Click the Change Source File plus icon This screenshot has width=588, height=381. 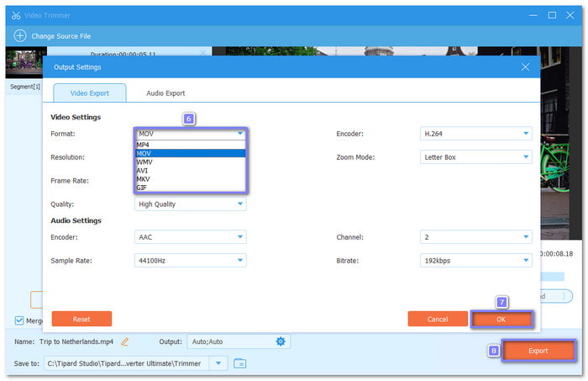coord(20,36)
